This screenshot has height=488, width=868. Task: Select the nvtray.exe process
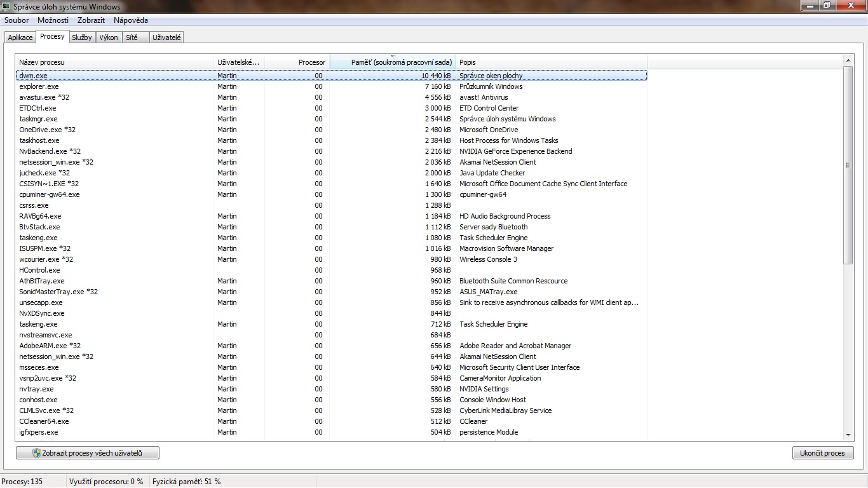point(331,389)
